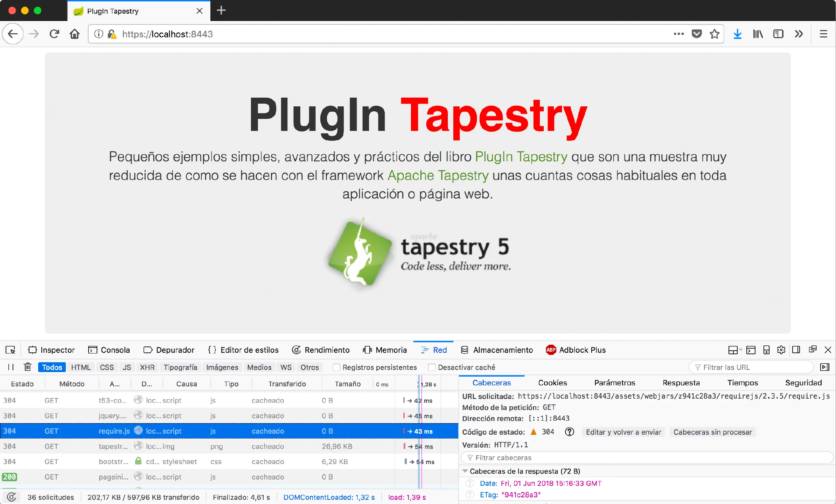The image size is (836, 504).
Task: Click Editar y volver a enviar button
Action: (623, 432)
